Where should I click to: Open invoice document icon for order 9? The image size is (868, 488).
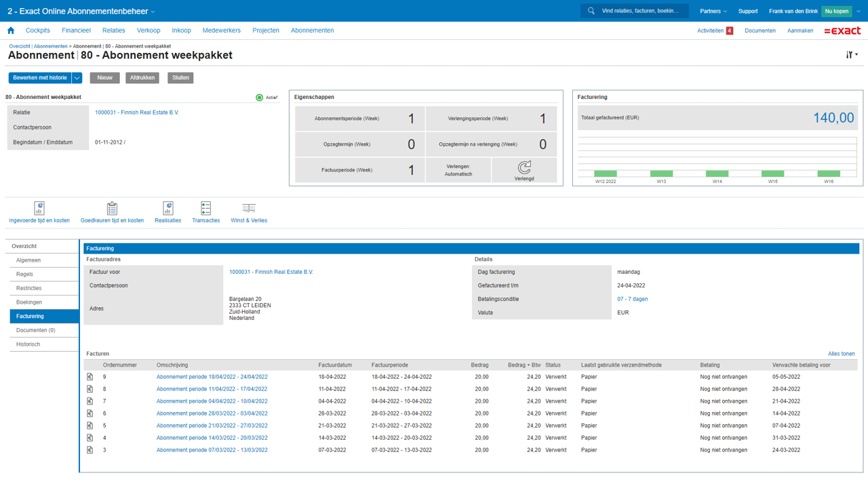click(x=90, y=377)
